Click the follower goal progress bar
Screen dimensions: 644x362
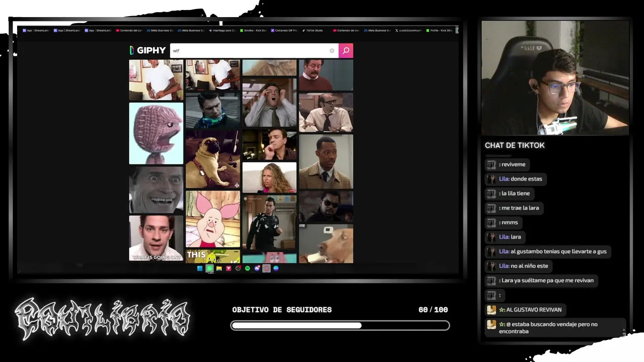pos(340,326)
